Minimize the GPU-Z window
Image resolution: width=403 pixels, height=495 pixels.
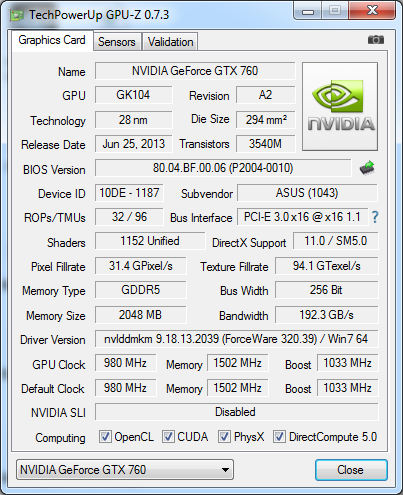coord(308,11)
